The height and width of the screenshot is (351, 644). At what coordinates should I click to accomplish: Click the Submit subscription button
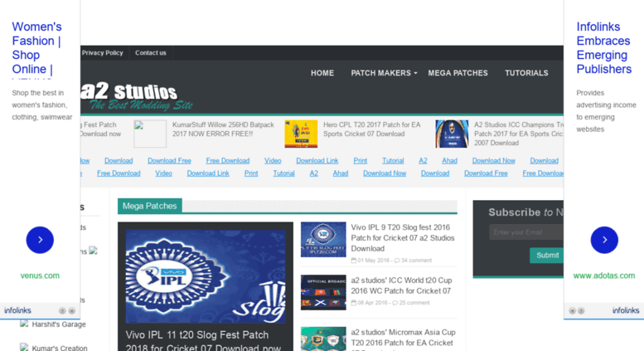547,256
